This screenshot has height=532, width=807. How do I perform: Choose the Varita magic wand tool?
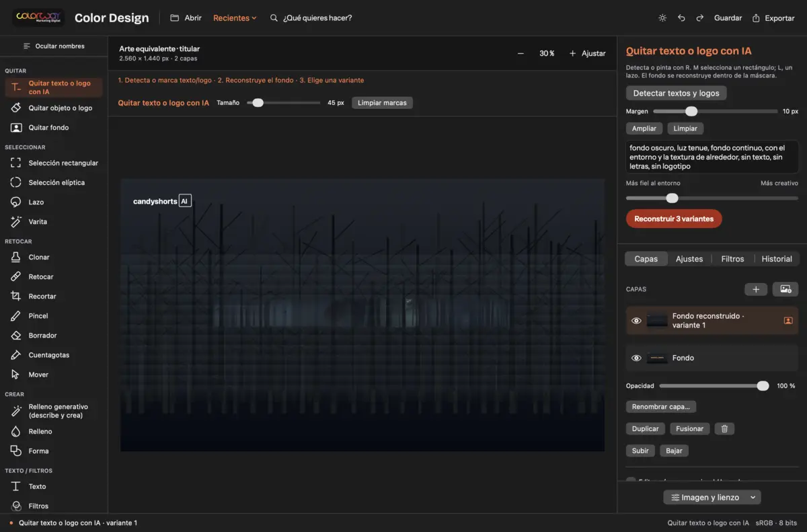coord(54,221)
